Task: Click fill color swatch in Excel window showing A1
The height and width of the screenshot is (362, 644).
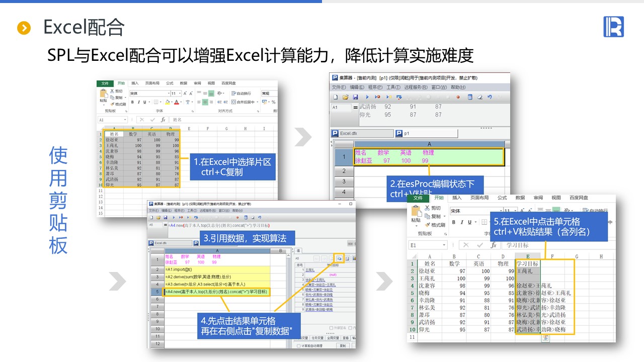Action: coord(168,102)
